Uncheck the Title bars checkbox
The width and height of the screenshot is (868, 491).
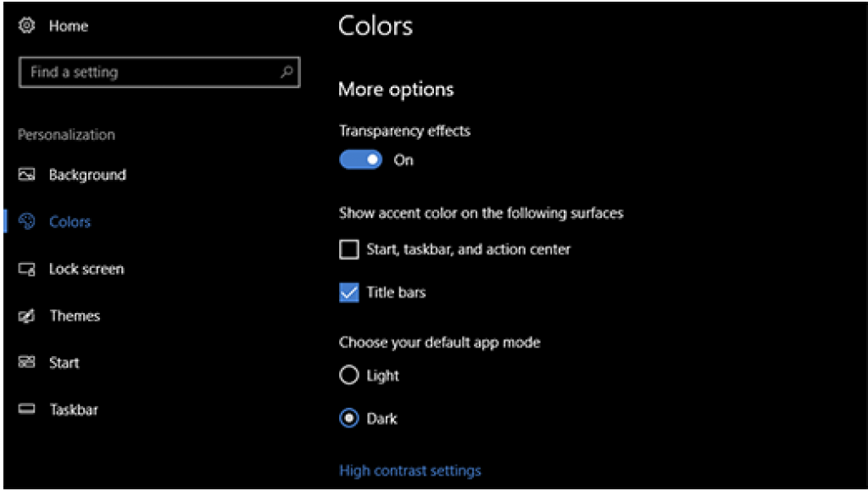coord(349,293)
